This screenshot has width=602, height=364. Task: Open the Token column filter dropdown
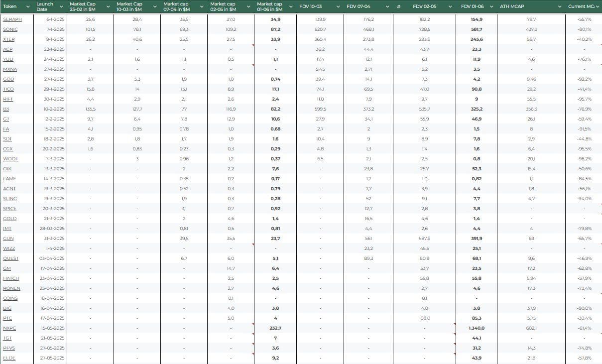tap(28, 6)
